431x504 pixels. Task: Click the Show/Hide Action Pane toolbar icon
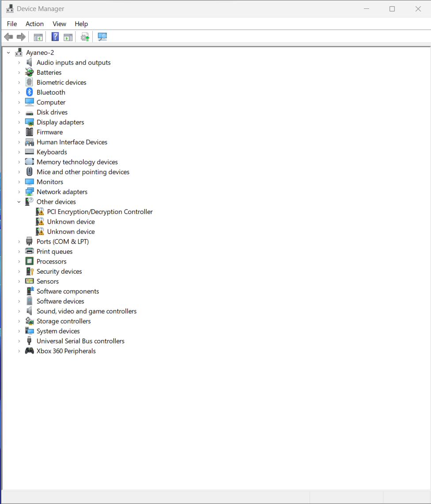pos(68,37)
